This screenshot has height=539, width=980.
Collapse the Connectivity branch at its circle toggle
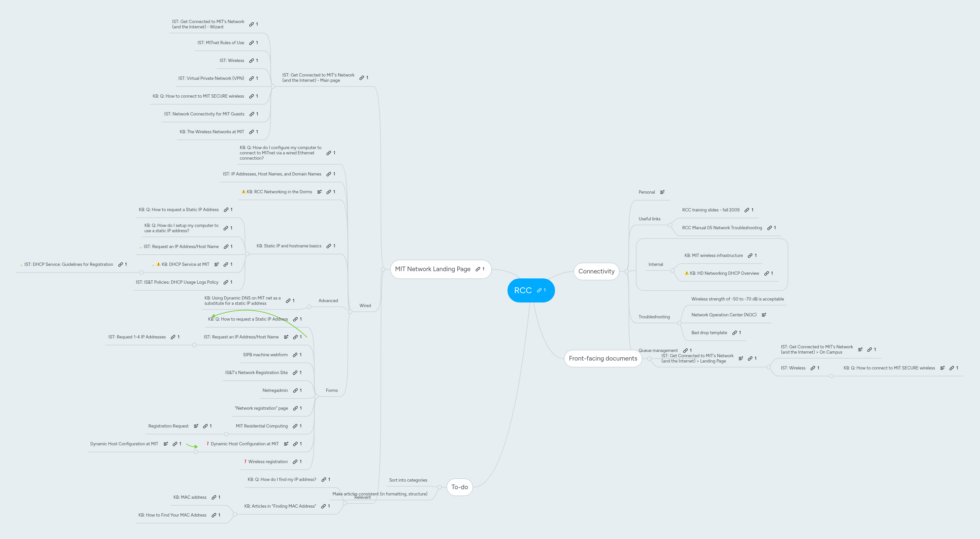(x=627, y=271)
